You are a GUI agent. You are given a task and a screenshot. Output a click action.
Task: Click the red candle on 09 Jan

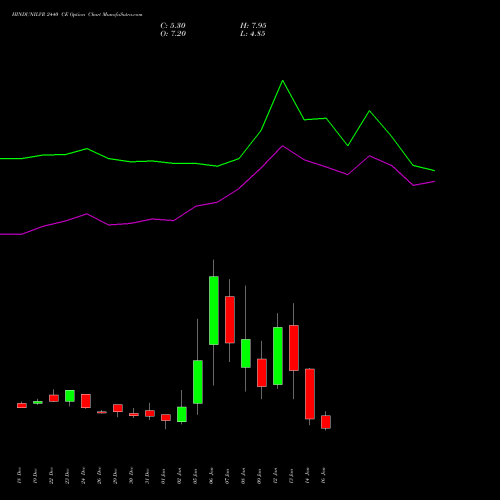pos(262,373)
